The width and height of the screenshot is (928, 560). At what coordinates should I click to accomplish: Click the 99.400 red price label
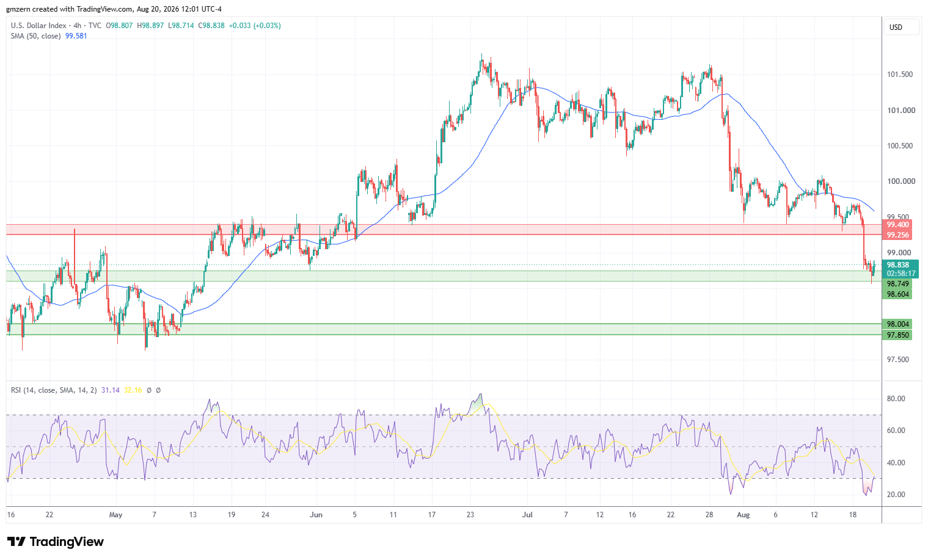point(897,225)
